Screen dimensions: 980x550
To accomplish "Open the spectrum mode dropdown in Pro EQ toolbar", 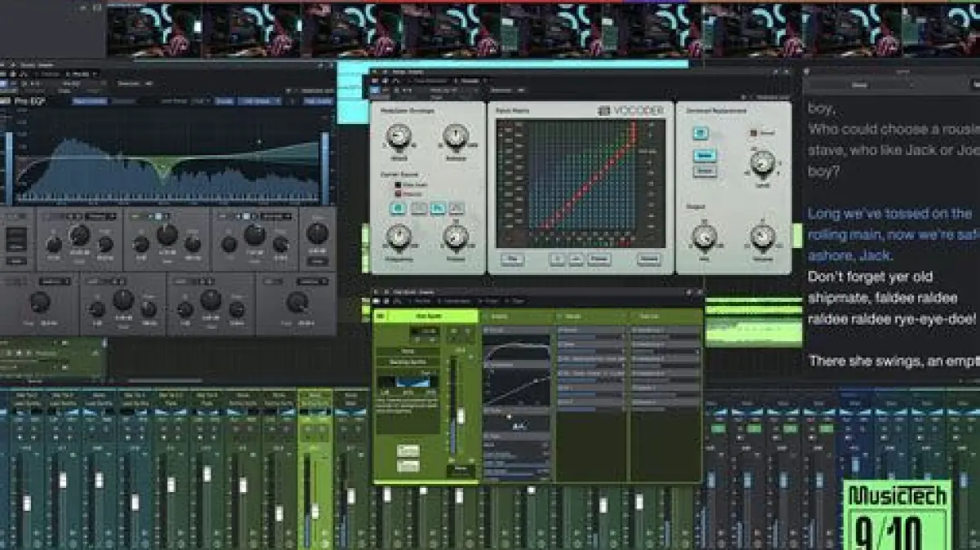I will click(260, 101).
